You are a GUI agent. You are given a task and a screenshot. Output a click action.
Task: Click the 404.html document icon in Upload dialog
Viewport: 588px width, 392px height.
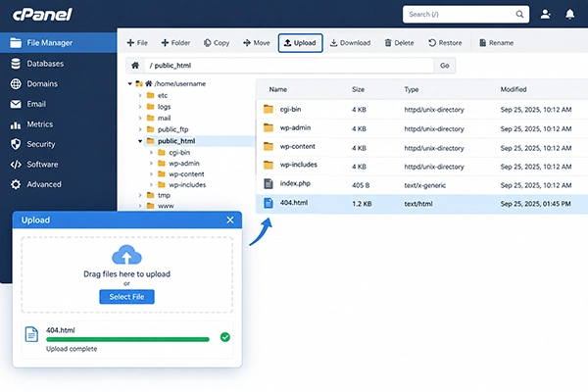coord(31,334)
